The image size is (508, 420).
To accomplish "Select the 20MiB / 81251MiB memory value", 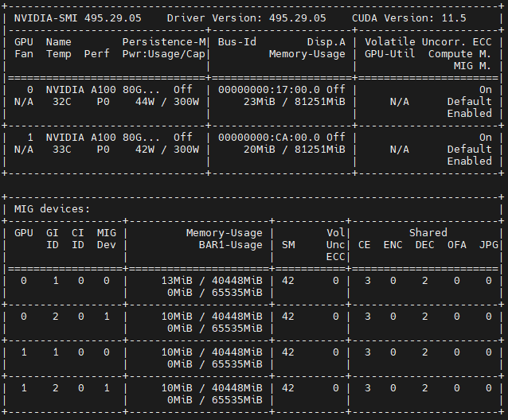I will pyautogui.click(x=295, y=150).
